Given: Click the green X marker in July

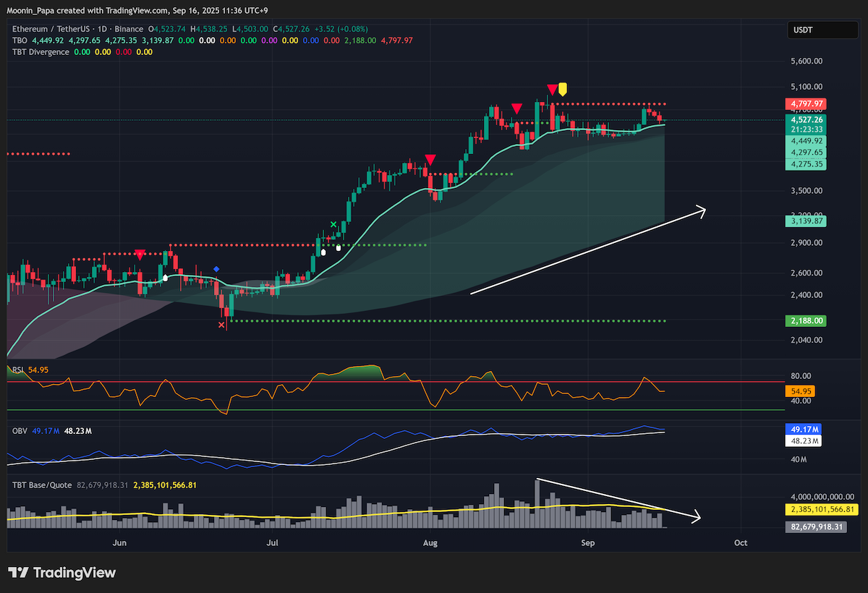Looking at the screenshot, I should [x=333, y=225].
